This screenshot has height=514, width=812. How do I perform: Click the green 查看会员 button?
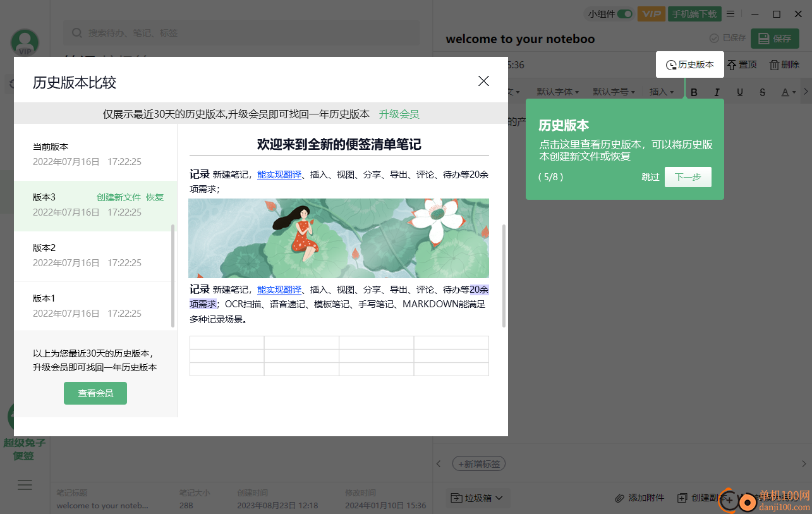coord(95,393)
